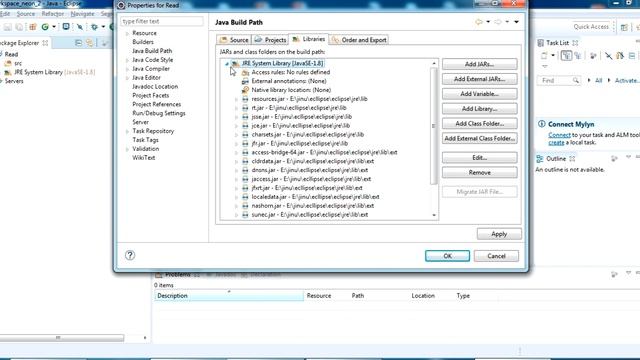640x360 pixels.
Task: Remove the selected library entry
Action: pos(480,173)
